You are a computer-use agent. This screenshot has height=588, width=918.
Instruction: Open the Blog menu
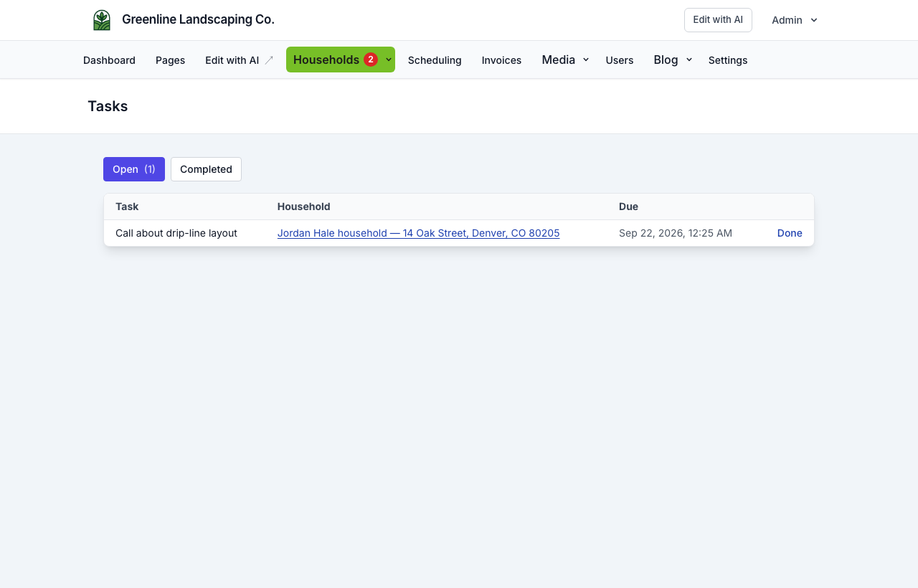pyautogui.click(x=666, y=60)
